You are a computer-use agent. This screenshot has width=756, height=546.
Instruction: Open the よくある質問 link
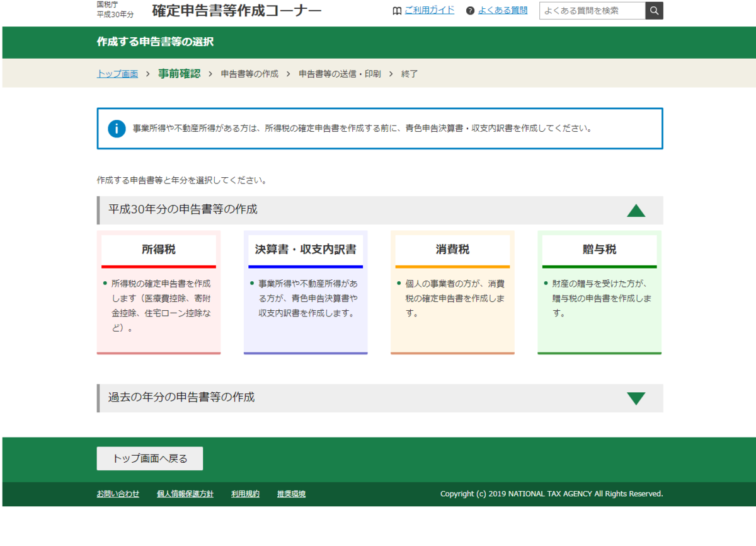click(x=503, y=10)
